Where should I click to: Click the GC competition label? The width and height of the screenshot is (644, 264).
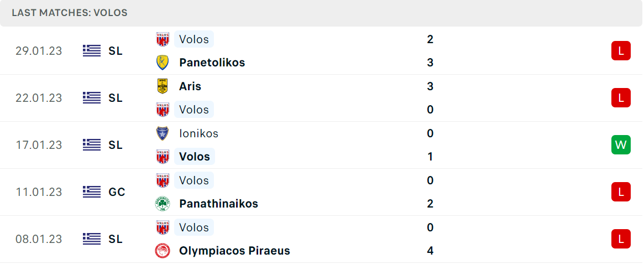point(117,192)
